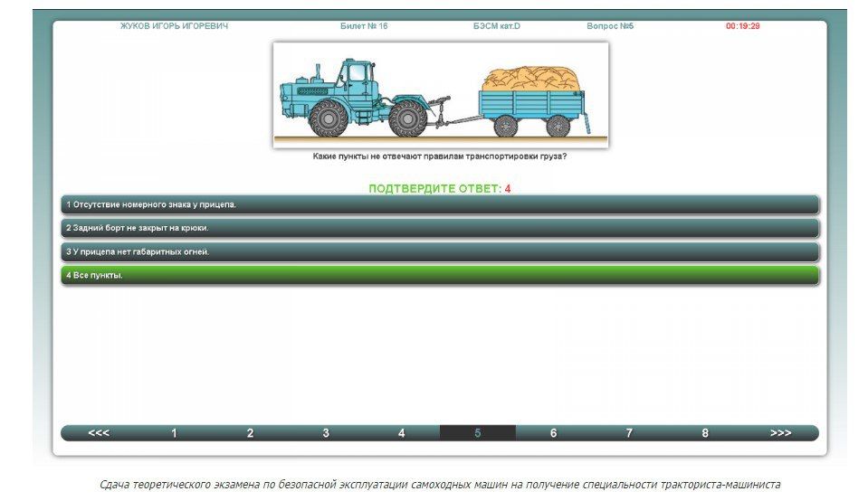Click examinee name ЖУКОВ ИГОРЬ ИГОРЕВИЧ
The height and width of the screenshot is (501, 868).
point(174,26)
